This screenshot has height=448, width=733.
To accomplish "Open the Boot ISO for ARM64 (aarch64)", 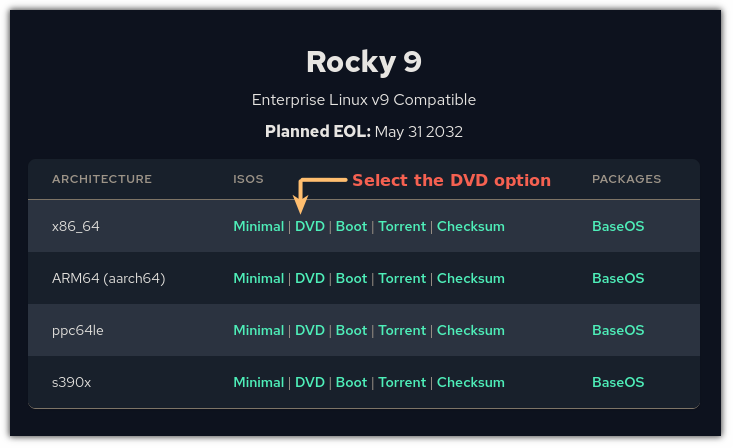I will coord(351,279).
